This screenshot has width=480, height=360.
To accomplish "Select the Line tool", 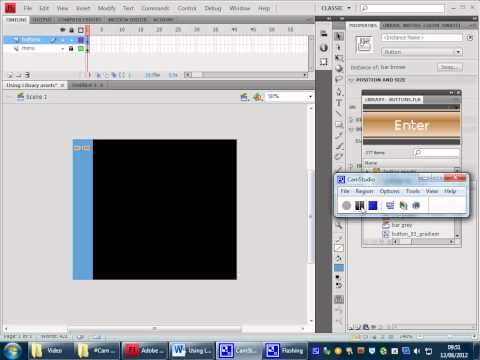I will (x=339, y=114).
